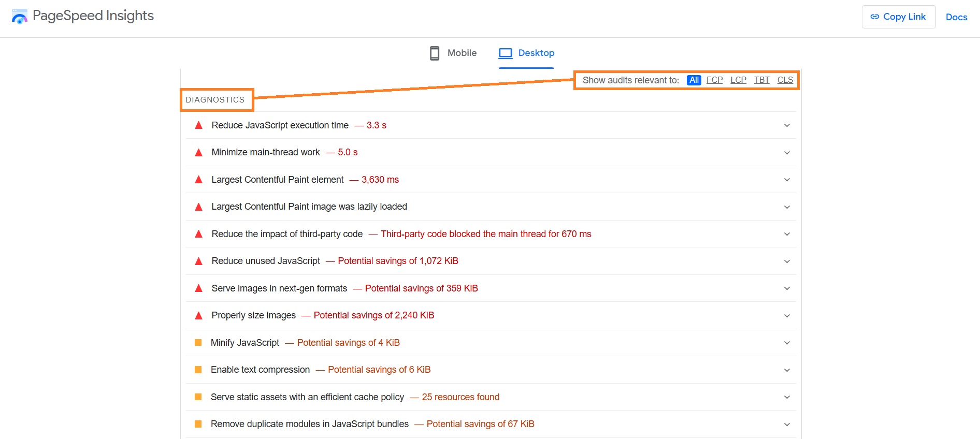Click the red triangle beside Reduce unused JavaScript

(x=198, y=261)
